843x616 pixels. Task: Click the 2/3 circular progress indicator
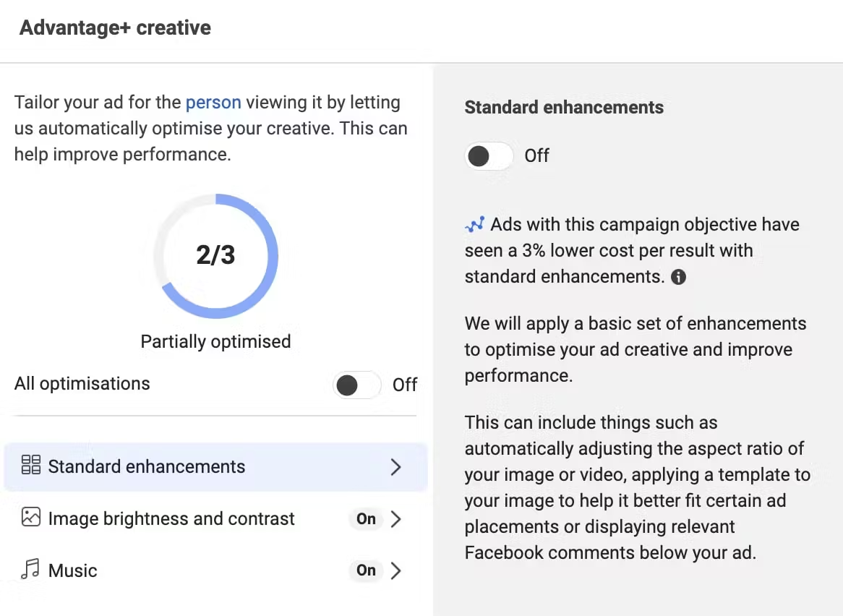215,256
